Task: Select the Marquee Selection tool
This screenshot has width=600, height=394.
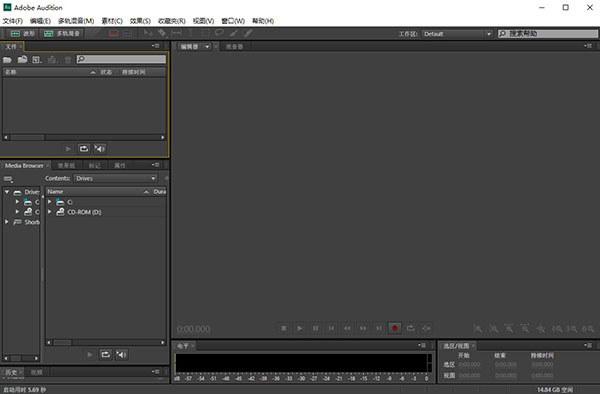Action: 205,34
